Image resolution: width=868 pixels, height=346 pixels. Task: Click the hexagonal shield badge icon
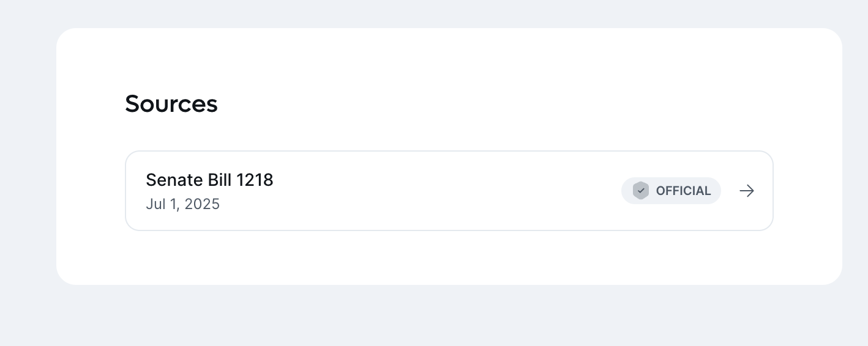click(641, 191)
